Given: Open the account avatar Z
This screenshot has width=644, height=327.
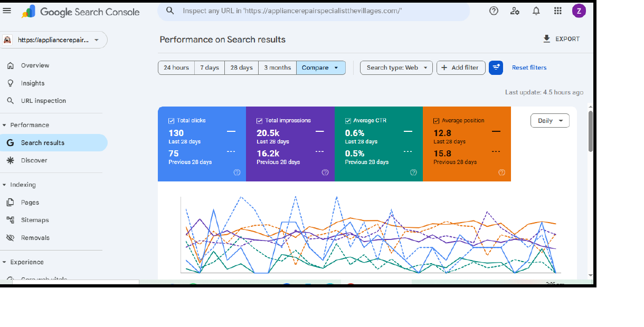Looking at the screenshot, I should pos(579,11).
